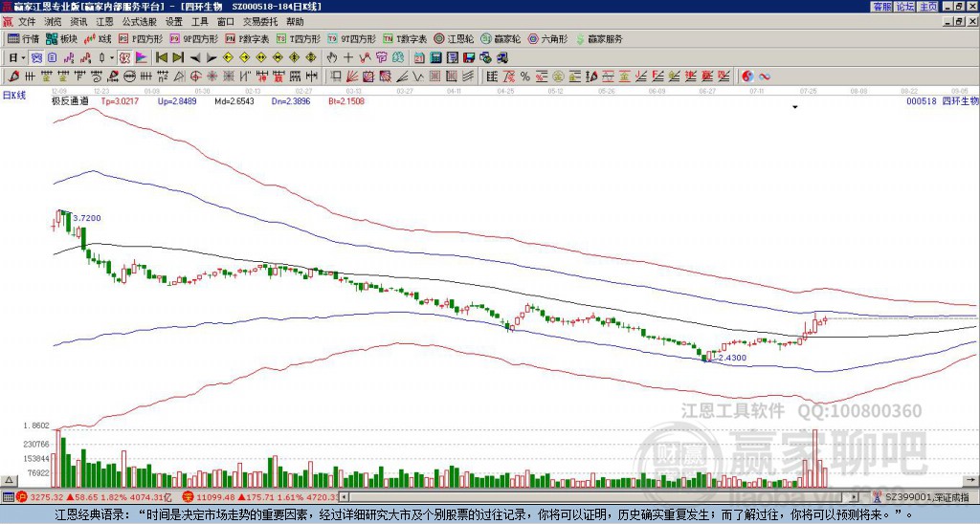
Task: Select the red pen drawing tool
Action: (x=13, y=76)
